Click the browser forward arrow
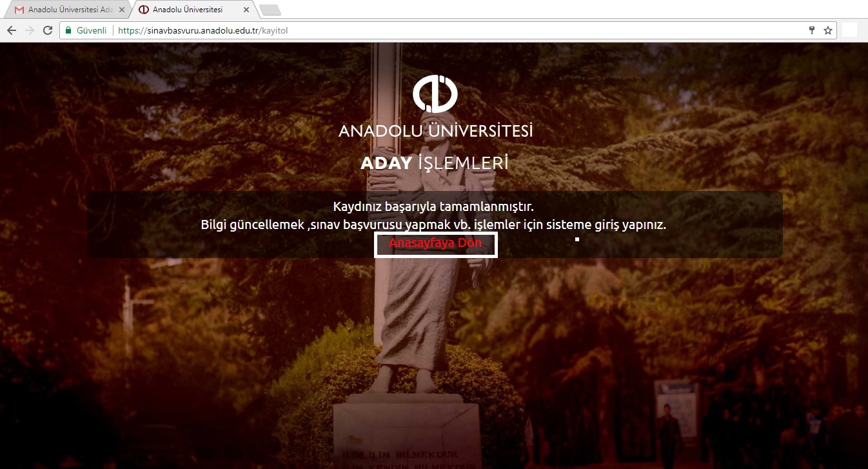This screenshot has height=469, width=868. tap(29, 30)
